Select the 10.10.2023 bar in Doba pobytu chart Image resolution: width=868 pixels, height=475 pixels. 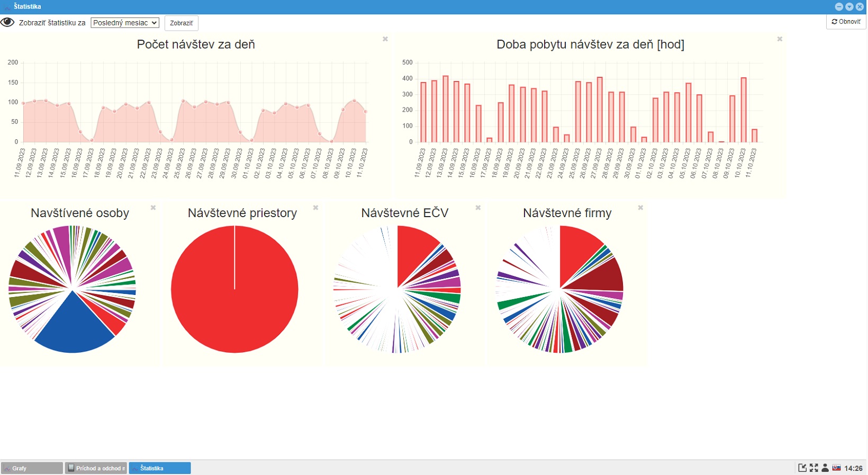click(x=744, y=110)
